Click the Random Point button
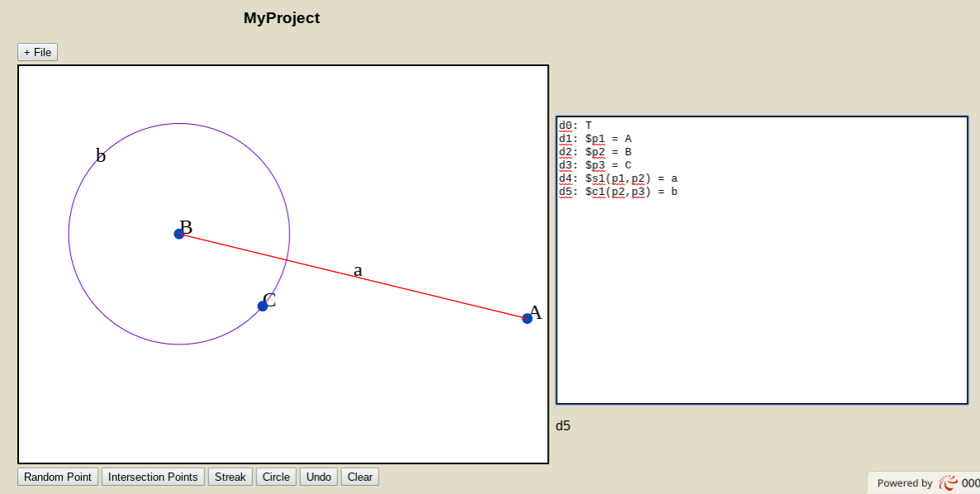This screenshot has width=980, height=494. coord(58,477)
